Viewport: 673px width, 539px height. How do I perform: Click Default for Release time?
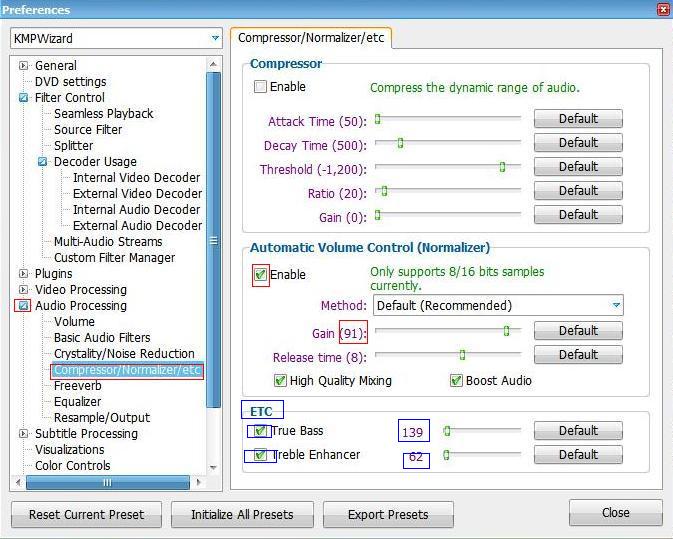point(578,354)
